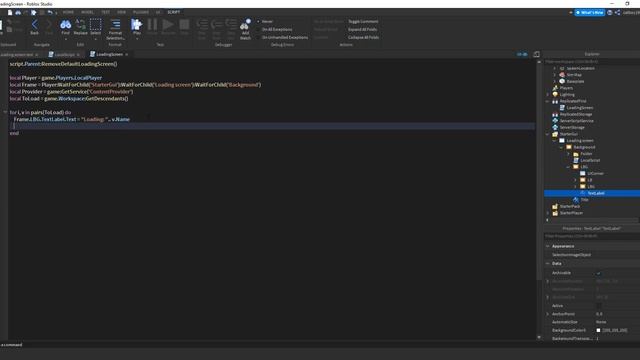Select UICorner in Explorer
This screenshot has height=360, width=640.
point(595,173)
